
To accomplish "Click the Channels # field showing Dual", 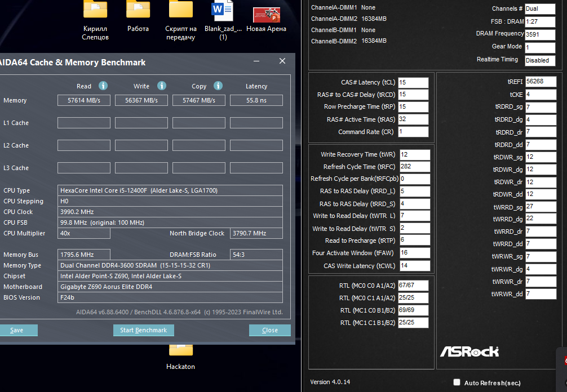I will [540, 8].
